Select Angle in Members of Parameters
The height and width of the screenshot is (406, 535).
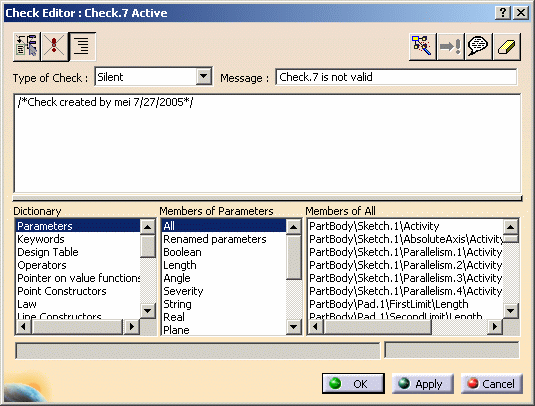[224, 278]
